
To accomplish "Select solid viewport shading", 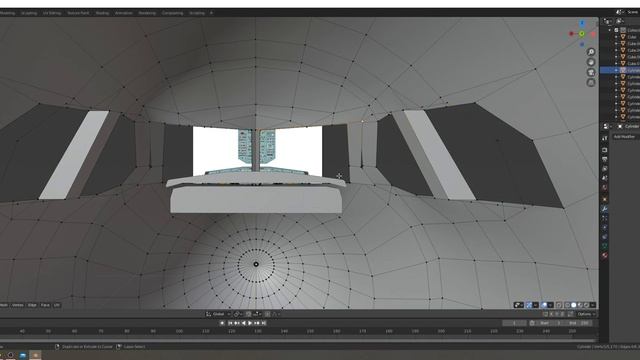I will click(573, 305).
